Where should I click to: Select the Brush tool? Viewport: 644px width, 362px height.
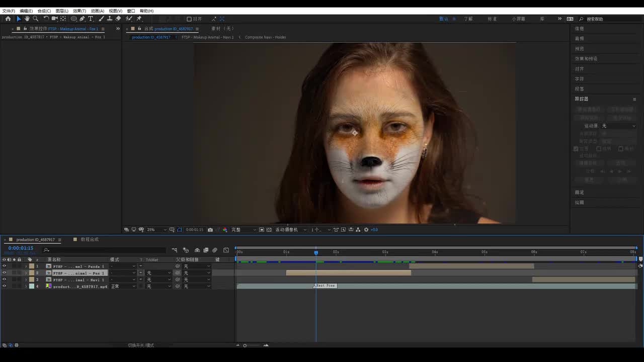(101, 19)
